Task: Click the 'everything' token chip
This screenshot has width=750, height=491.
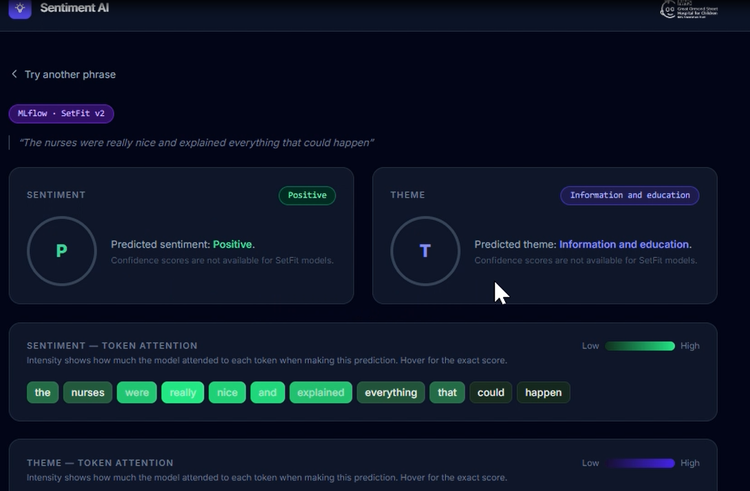Action: [391, 393]
